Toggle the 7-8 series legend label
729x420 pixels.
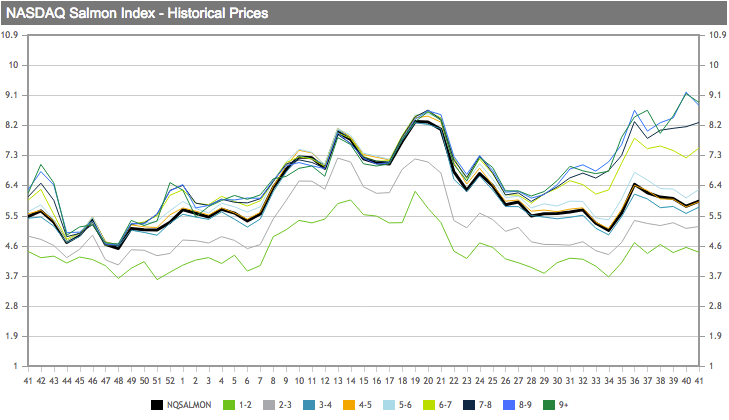[485, 405]
